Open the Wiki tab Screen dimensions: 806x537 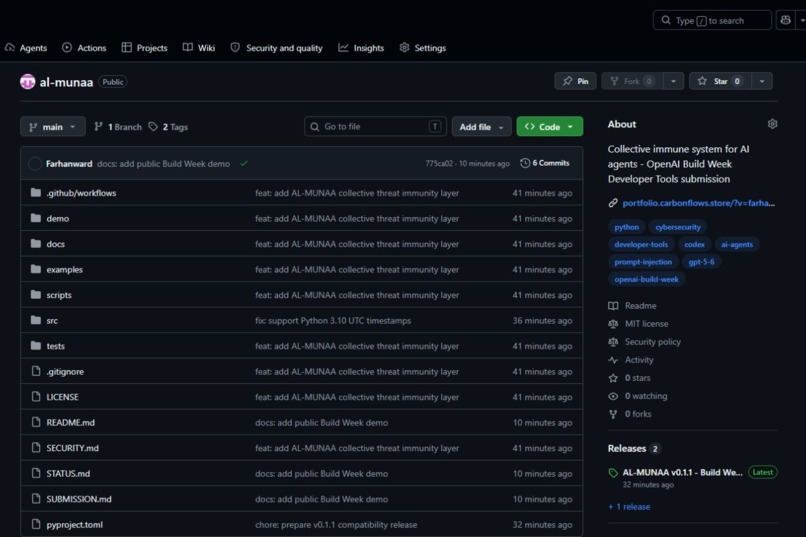coord(199,48)
